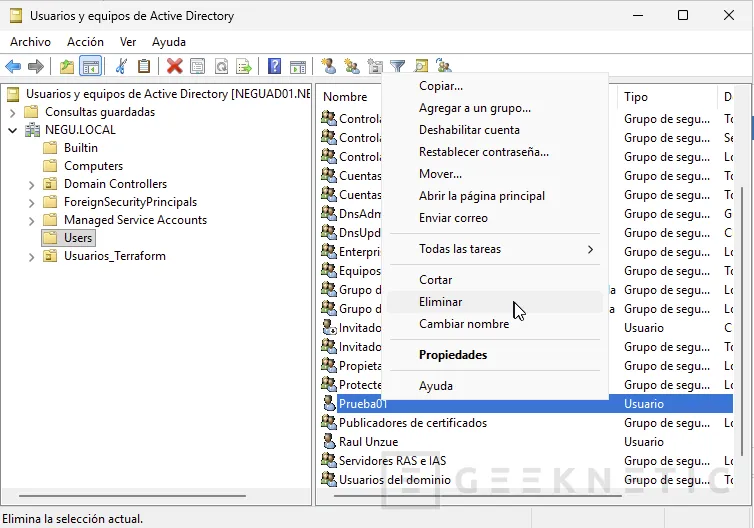
Task: Choose Copiar... from the context menu
Action: (x=495, y=86)
